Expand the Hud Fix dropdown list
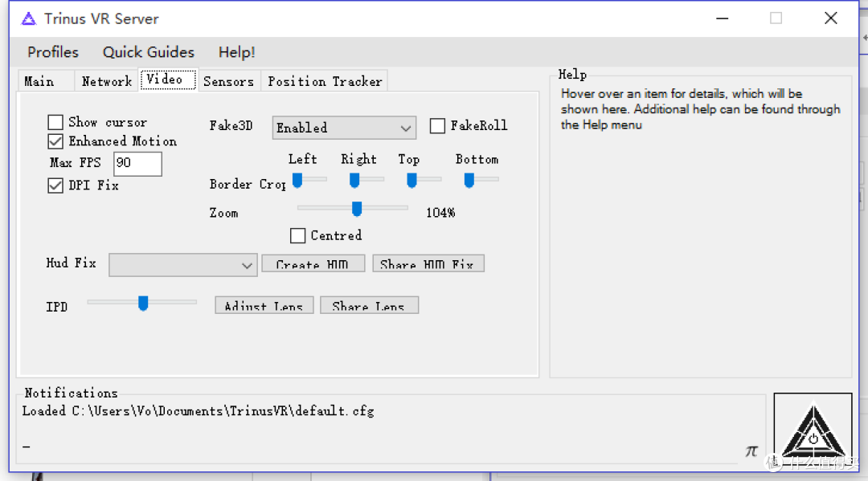 pos(182,265)
